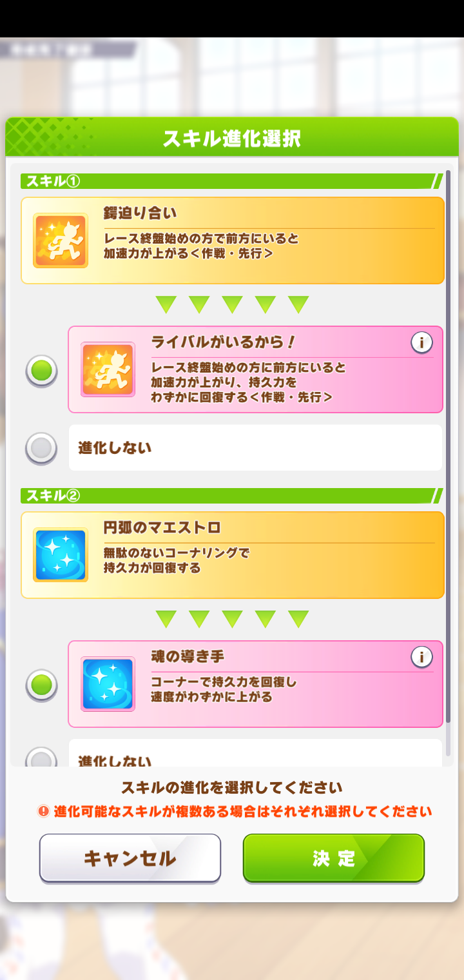
Task: Select 進化しない radio for skill ①
Action: click(41, 448)
